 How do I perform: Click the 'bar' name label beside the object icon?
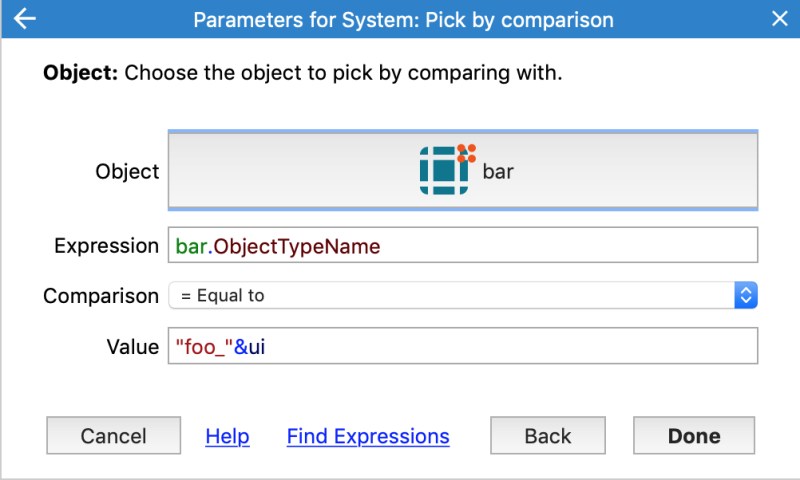click(x=498, y=171)
